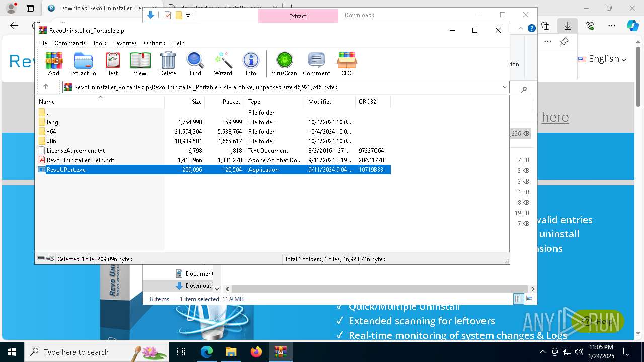Go up one level with the arrow icon
644x362 pixels.
(x=46, y=87)
